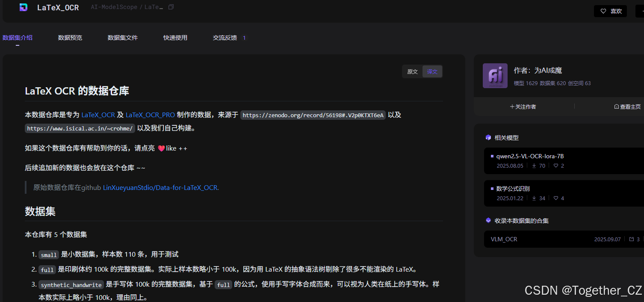Screen dimensions: 644x302
Task: Click the home icon beside 查看主页
Action: click(615, 106)
